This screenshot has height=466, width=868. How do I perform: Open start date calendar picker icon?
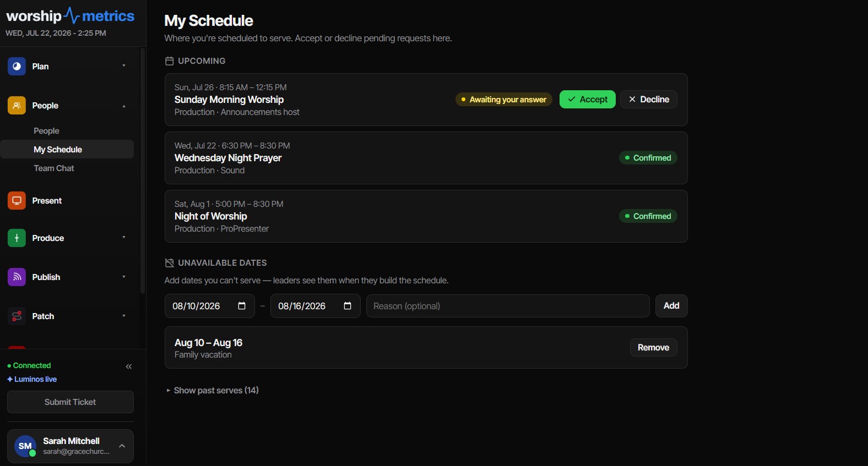point(242,306)
